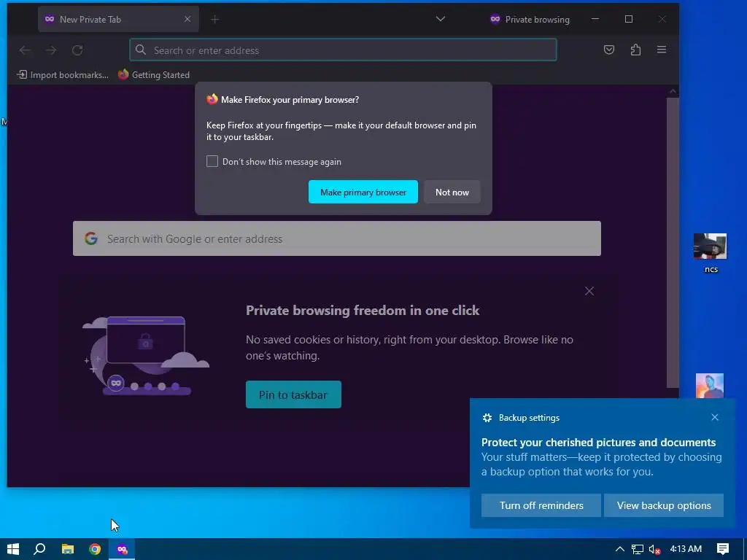Open taskbar Search magnifier
This screenshot has height=560, width=747.
[39, 549]
